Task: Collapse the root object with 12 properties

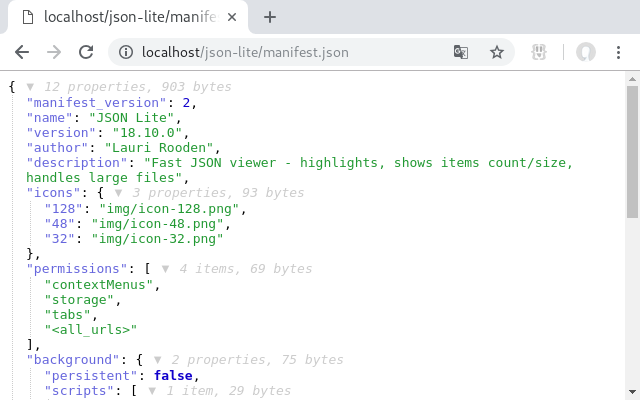Action: (x=30, y=87)
